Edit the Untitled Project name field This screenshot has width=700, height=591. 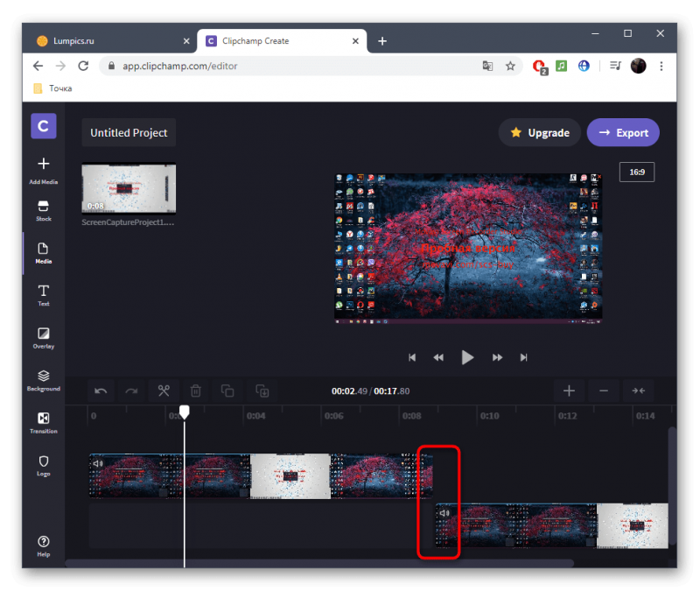(x=129, y=133)
